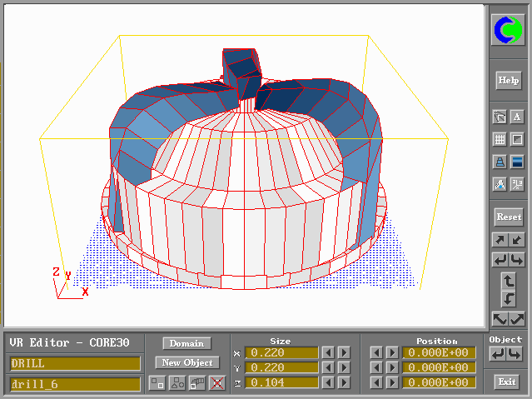532x399 pixels.
Task: Click the first small object icon below New Object
Action: pyautogui.click(x=157, y=382)
